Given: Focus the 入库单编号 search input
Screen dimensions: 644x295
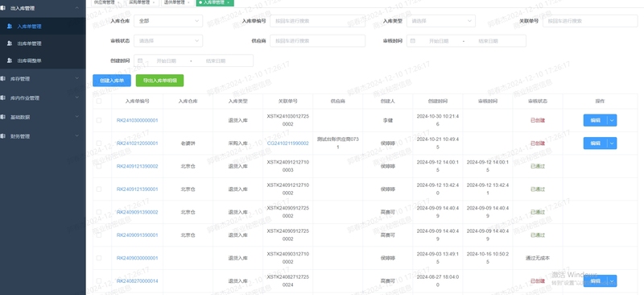Looking at the screenshot, I should 317,21.
